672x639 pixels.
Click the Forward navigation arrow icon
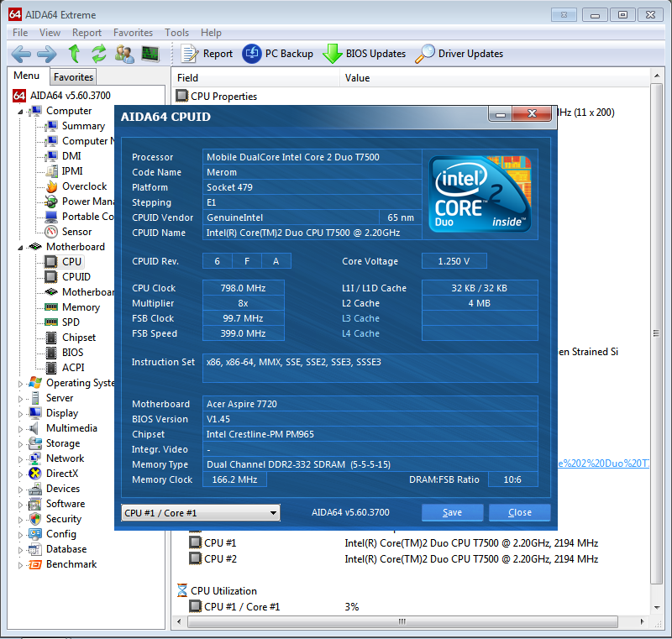47,54
